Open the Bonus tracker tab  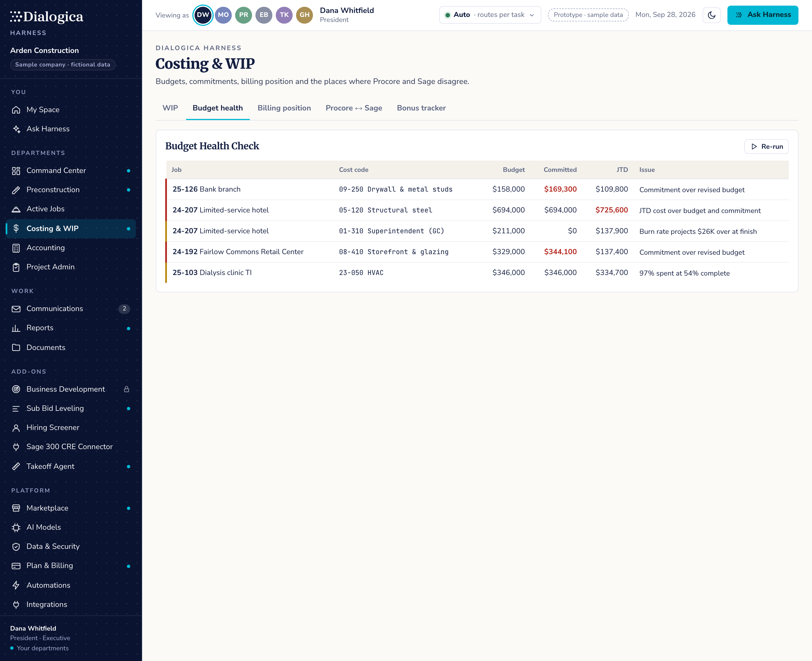(x=421, y=108)
